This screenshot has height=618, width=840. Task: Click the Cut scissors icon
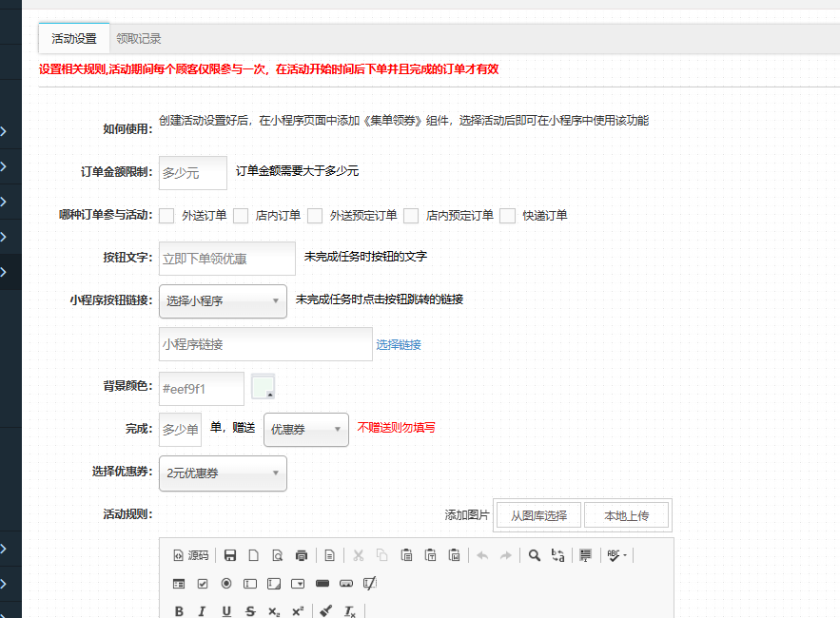359,555
